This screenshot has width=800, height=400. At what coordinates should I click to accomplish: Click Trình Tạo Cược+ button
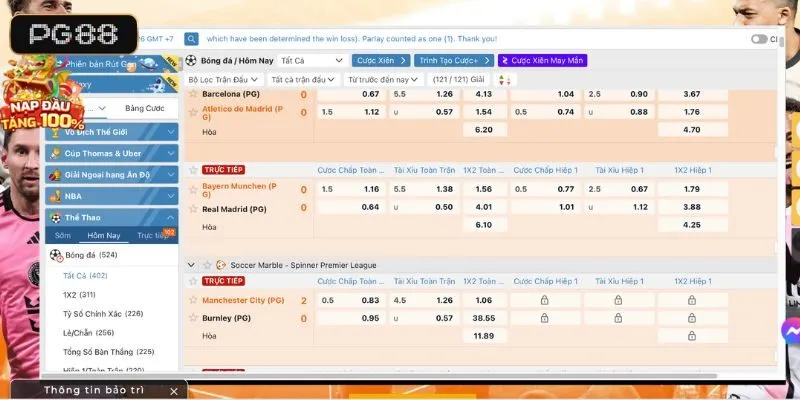click(x=454, y=61)
